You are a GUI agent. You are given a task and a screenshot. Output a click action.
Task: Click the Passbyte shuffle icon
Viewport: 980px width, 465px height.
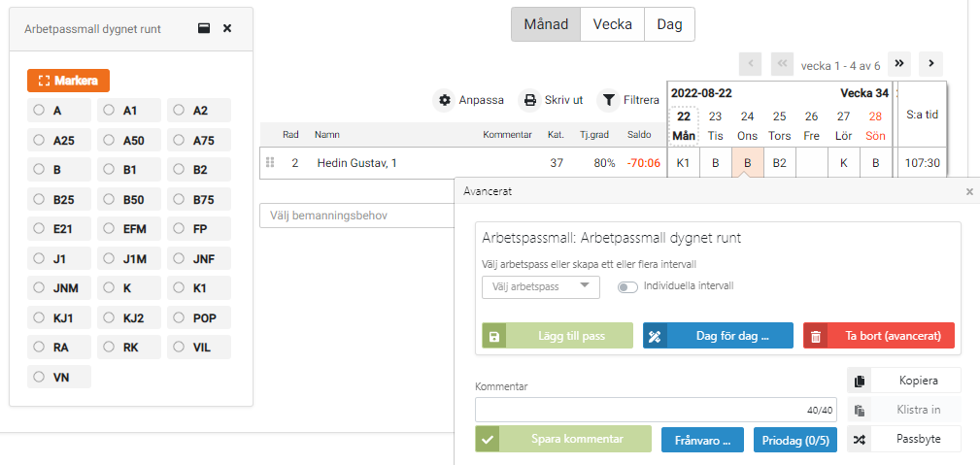(x=859, y=440)
